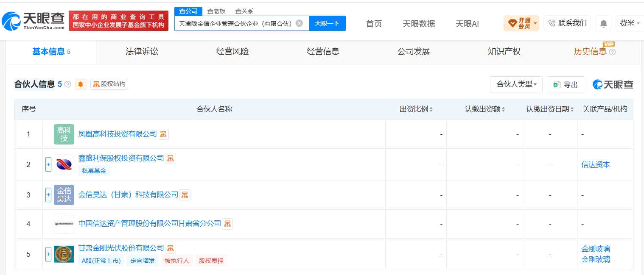Open equity structure icon for 中国信达资产管理 甘肃省分公司
The height and width of the screenshot is (275, 644).
pos(227,224)
